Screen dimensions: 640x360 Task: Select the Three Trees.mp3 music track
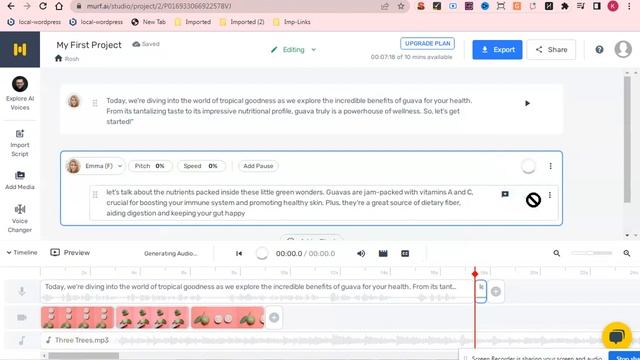(340, 340)
